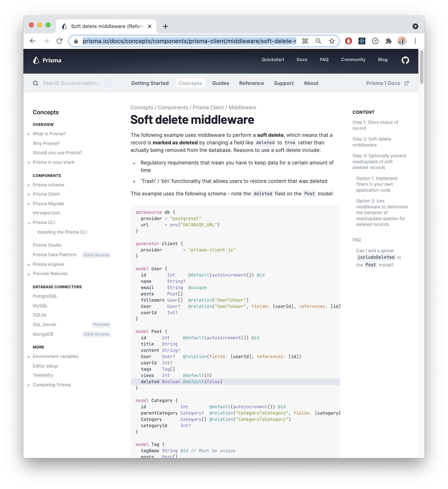Click the extensions puzzle piece icon
Image resolution: width=448 pixels, height=489 pixels.
tap(389, 41)
